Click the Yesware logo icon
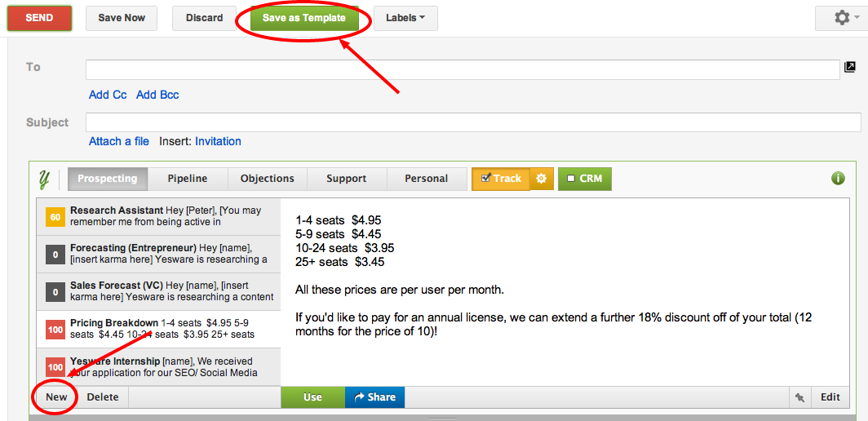 coord(45,178)
